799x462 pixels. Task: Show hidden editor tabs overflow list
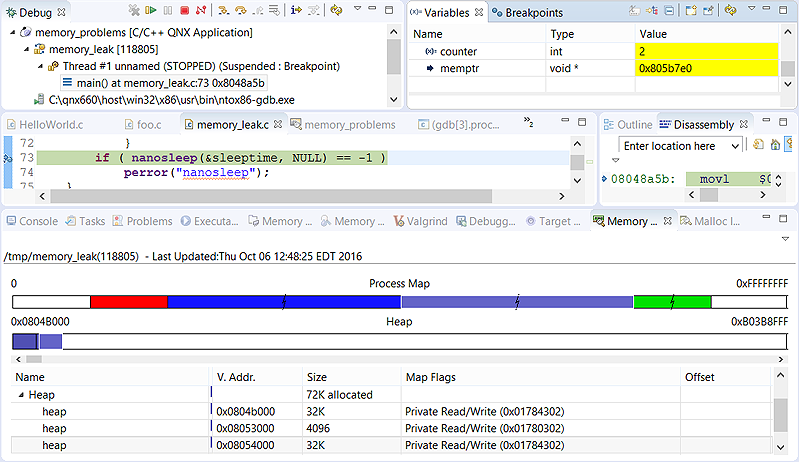529,124
